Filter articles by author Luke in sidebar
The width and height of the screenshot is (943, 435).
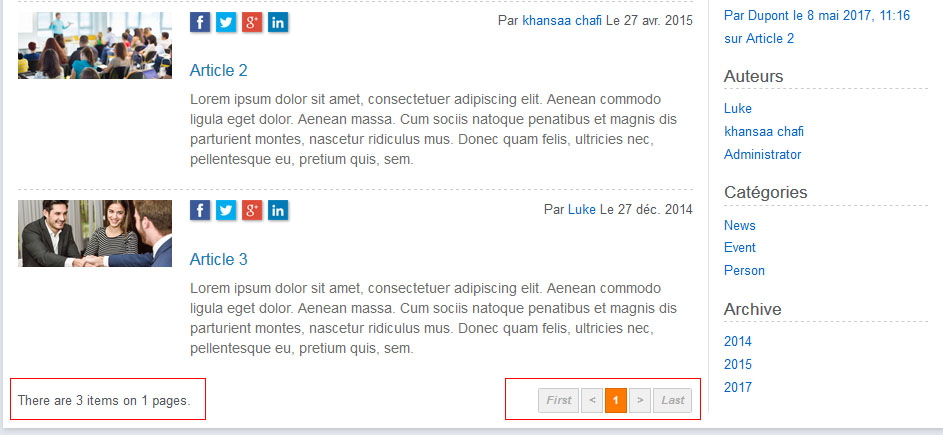coord(737,109)
